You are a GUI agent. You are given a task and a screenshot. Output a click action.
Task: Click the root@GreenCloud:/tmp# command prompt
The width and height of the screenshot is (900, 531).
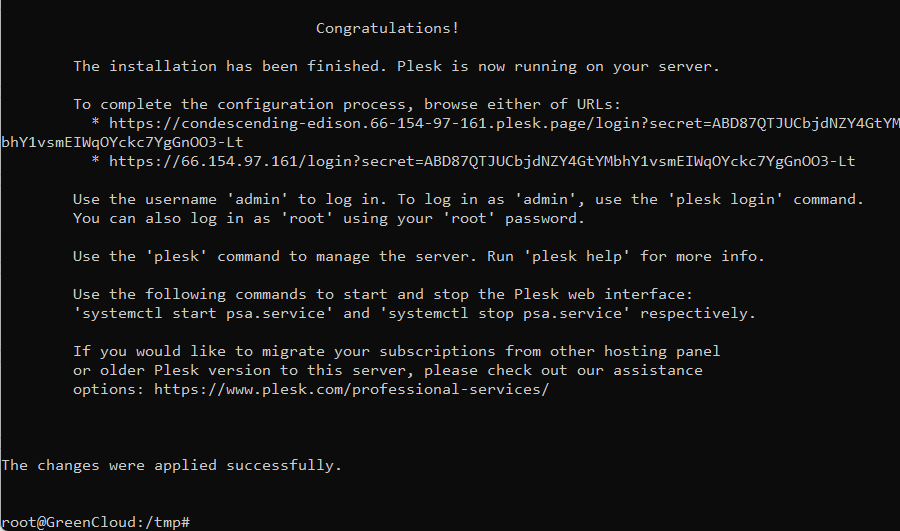[95, 522]
